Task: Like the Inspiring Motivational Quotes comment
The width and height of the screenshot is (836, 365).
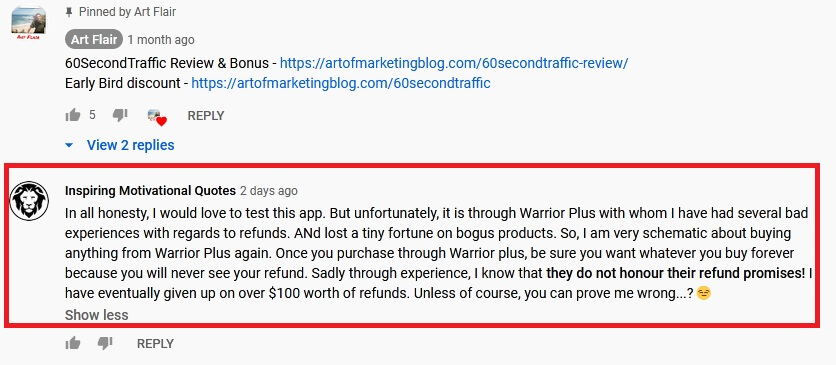Action: [x=73, y=344]
